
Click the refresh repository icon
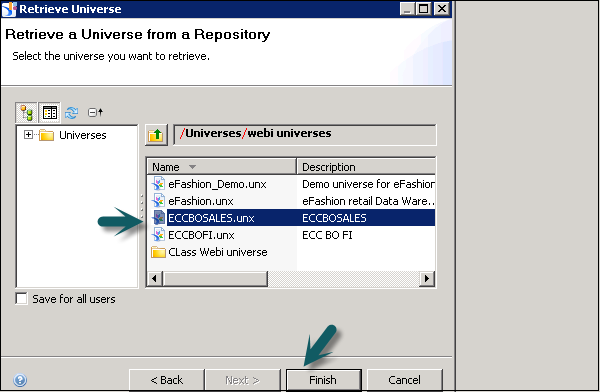point(72,113)
